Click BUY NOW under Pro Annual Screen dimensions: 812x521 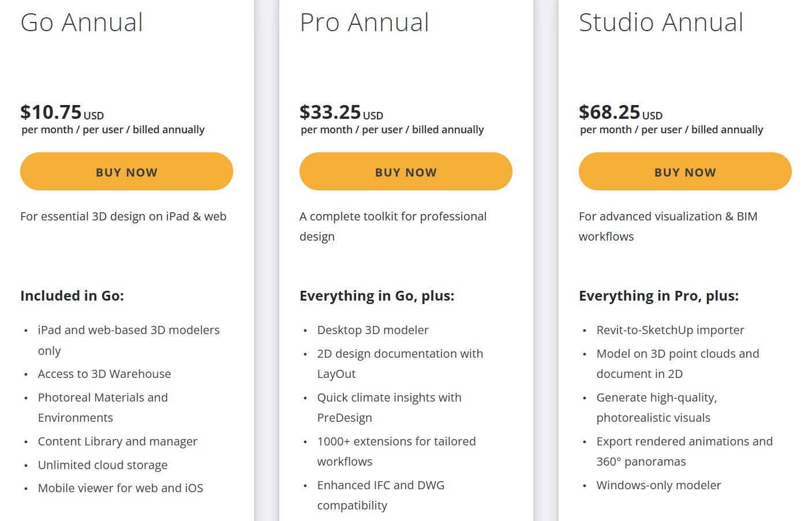click(406, 171)
